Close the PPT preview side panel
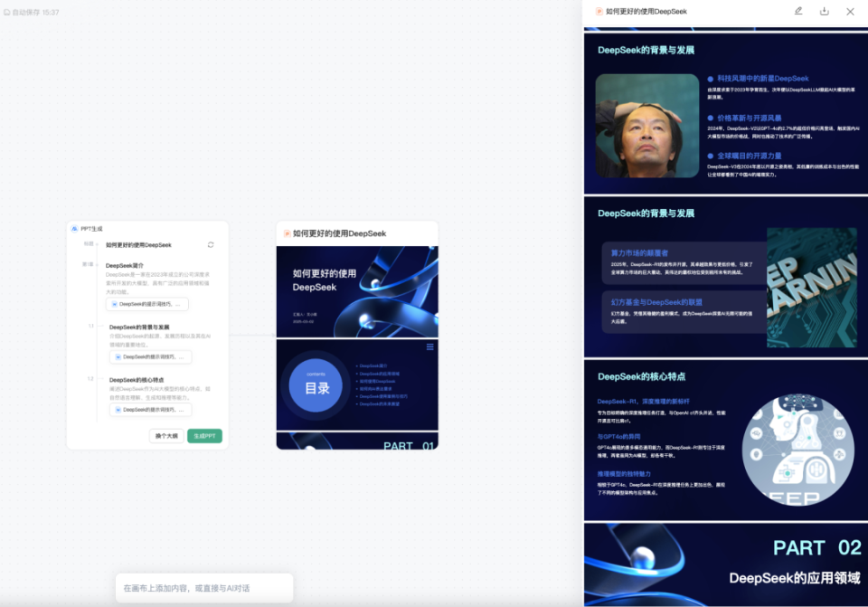Image resolution: width=868 pixels, height=607 pixels. (850, 11)
